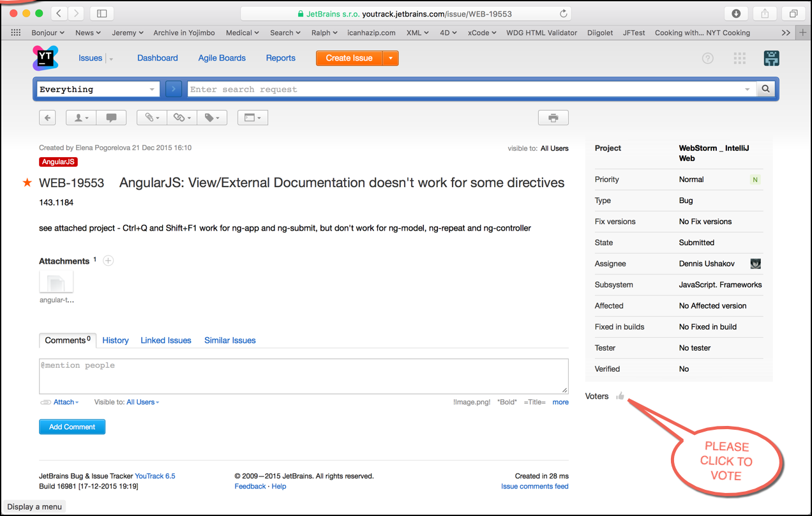Return to issue list with back arrow
812x516 pixels.
[47, 118]
